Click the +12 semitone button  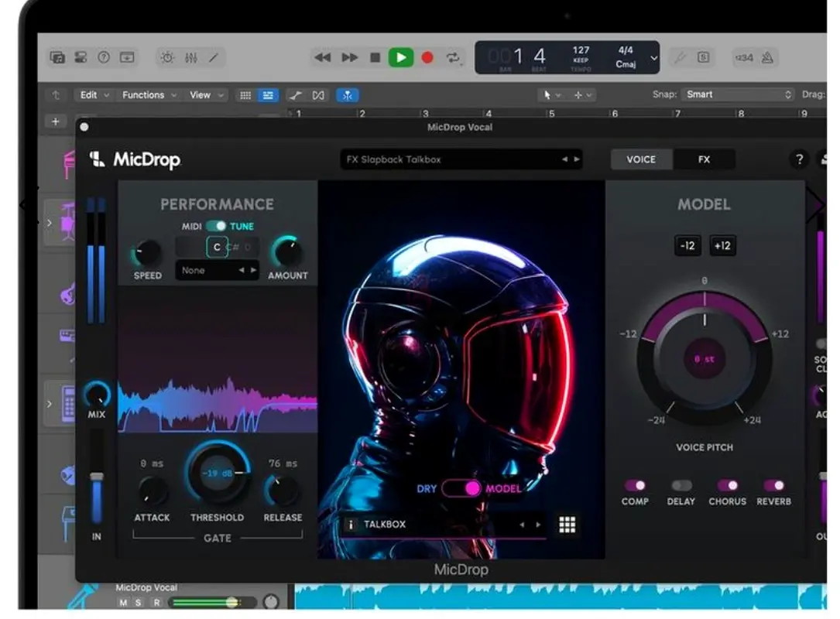722,246
